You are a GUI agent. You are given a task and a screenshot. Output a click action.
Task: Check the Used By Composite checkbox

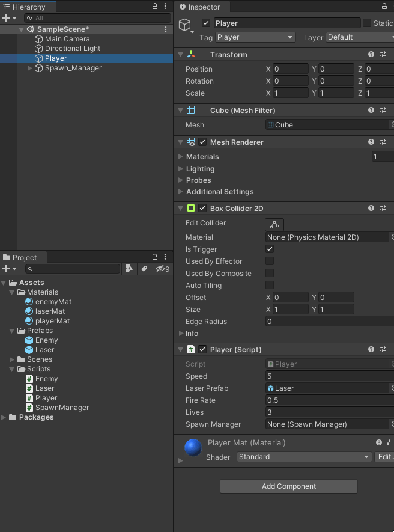[270, 273]
